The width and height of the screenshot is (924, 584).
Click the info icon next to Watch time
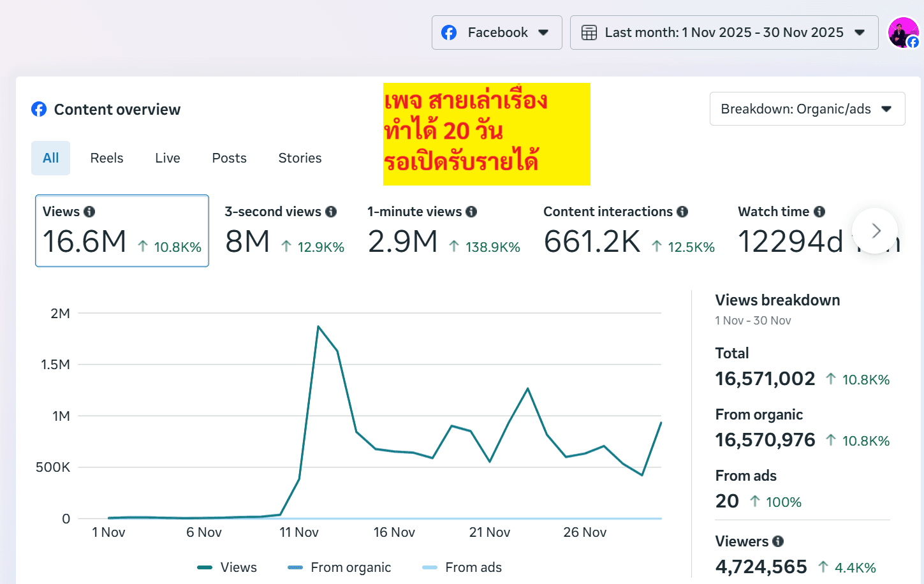click(819, 212)
